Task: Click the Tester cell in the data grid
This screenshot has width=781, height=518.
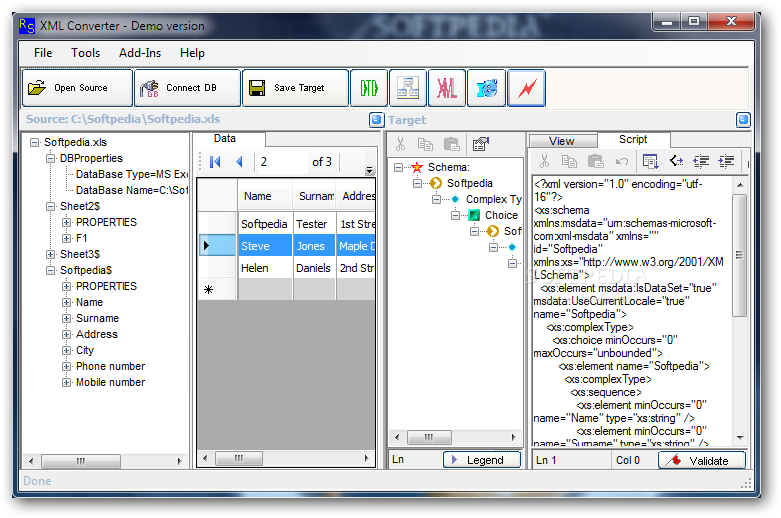Action: point(315,224)
